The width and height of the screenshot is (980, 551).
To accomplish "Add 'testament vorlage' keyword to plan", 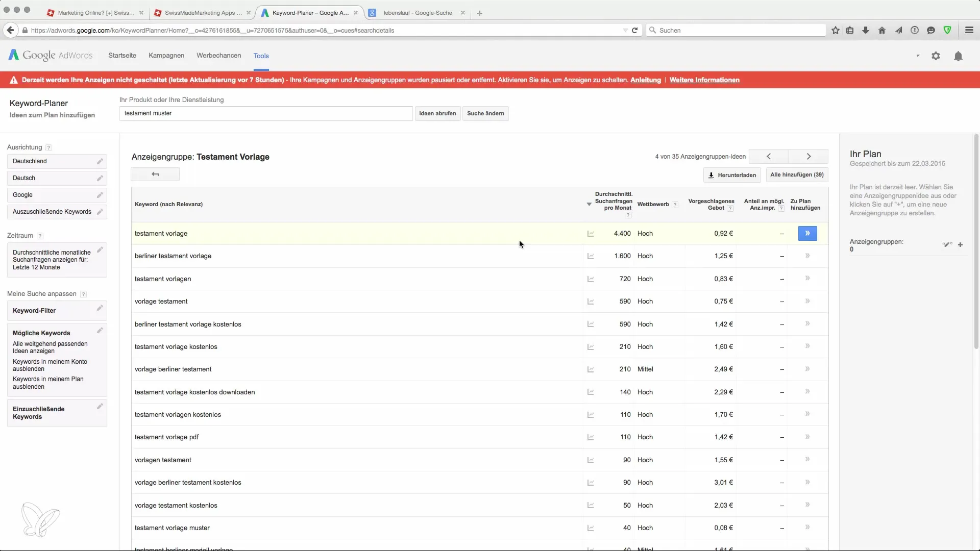I will point(807,233).
